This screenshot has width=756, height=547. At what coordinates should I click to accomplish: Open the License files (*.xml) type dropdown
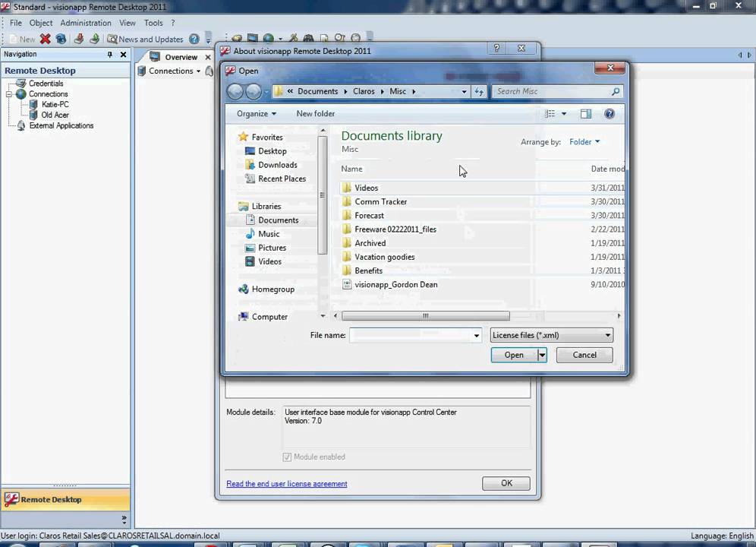click(551, 335)
